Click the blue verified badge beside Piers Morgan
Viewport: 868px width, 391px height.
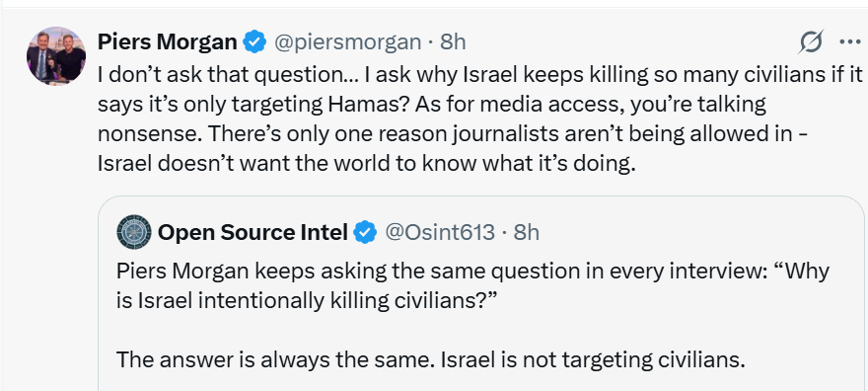click(x=255, y=42)
